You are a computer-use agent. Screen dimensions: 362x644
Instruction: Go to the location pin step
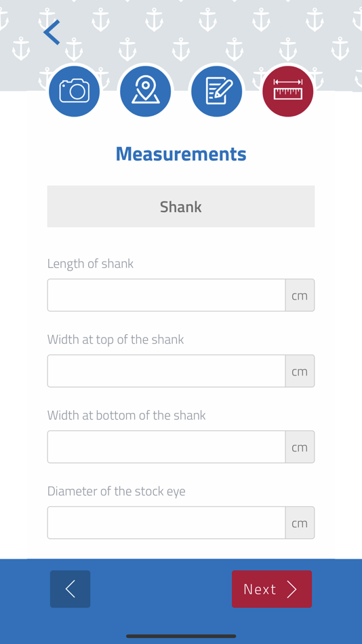(x=146, y=92)
